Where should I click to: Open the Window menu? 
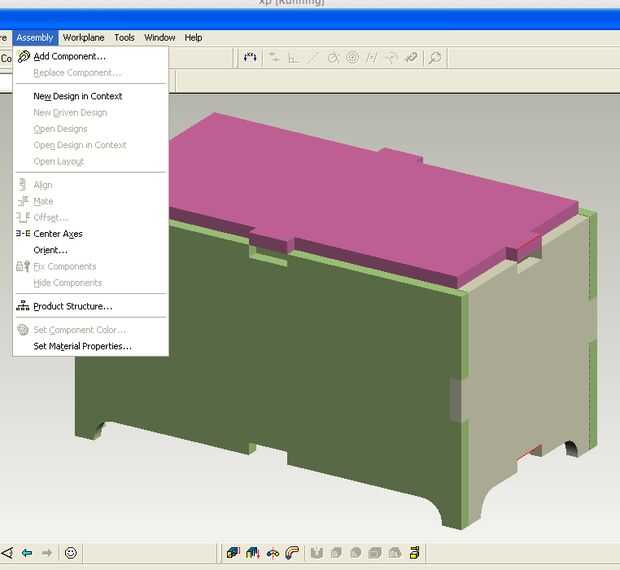(159, 38)
